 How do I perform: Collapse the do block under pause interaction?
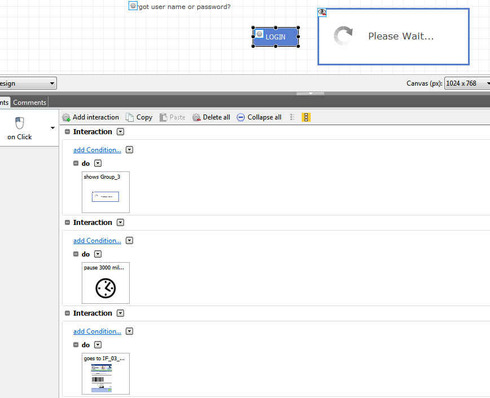(76, 254)
